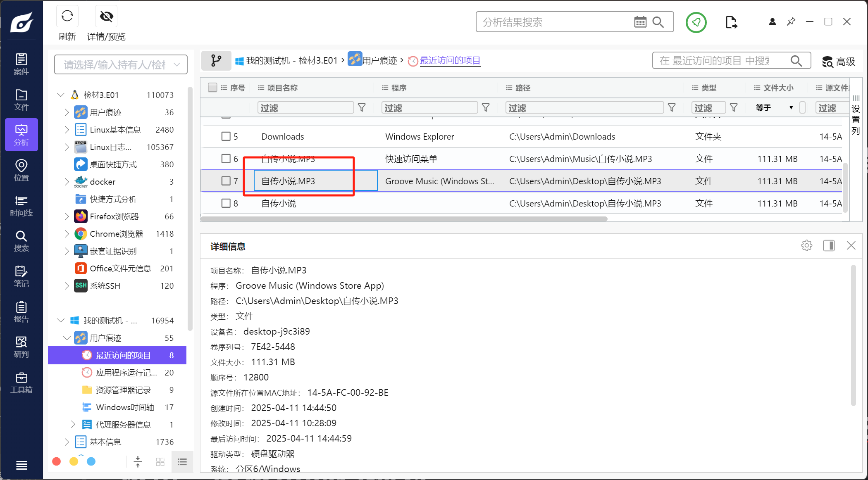Collapse the 检材3.E01 tree node
This screenshot has width=868, height=480.
click(61, 95)
